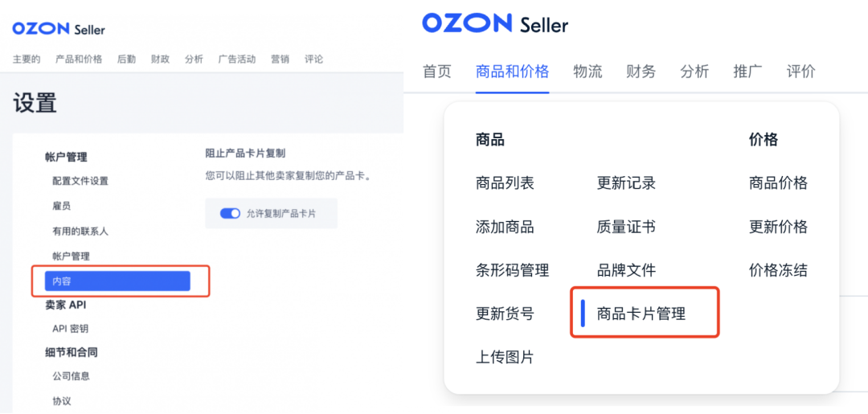Toggle the allow product card copying switch
The height and width of the screenshot is (414, 868).
click(231, 213)
